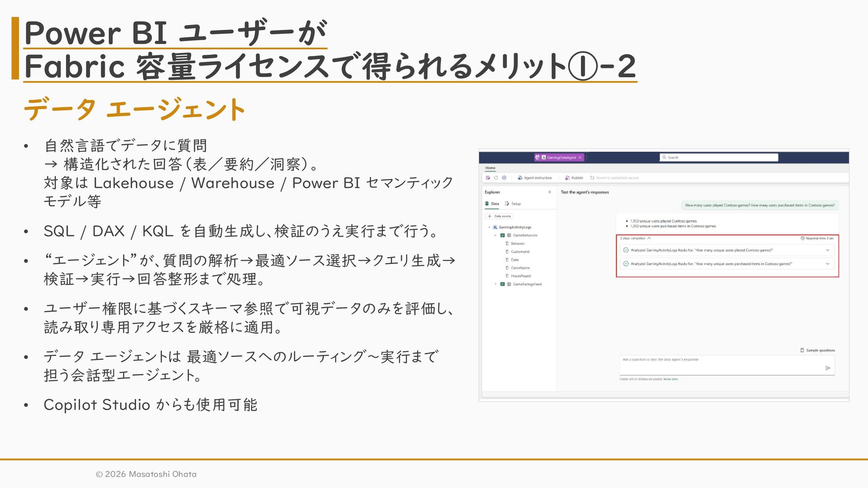
Task: Close the GamingDataAgent tab with the X
Action: point(580,157)
